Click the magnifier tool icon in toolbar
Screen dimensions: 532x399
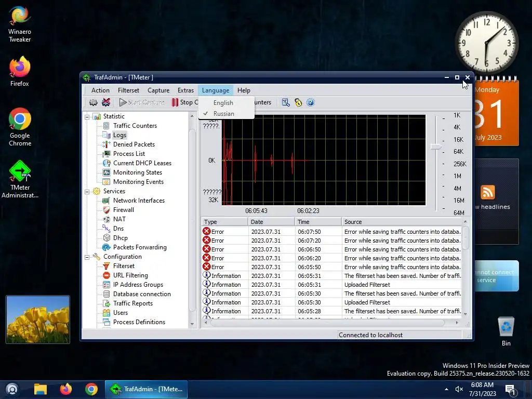coord(286,102)
